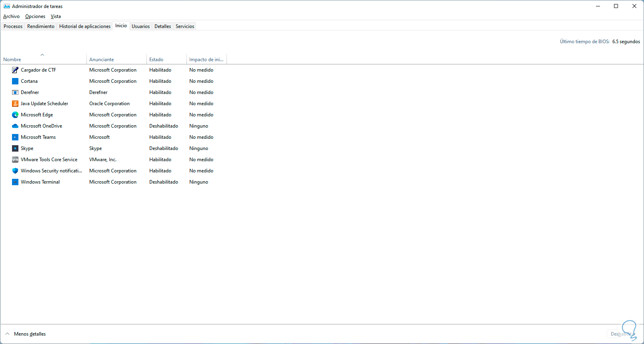644x344 pixels.
Task: Select the Cargador de CTF row name
Action: tap(38, 70)
